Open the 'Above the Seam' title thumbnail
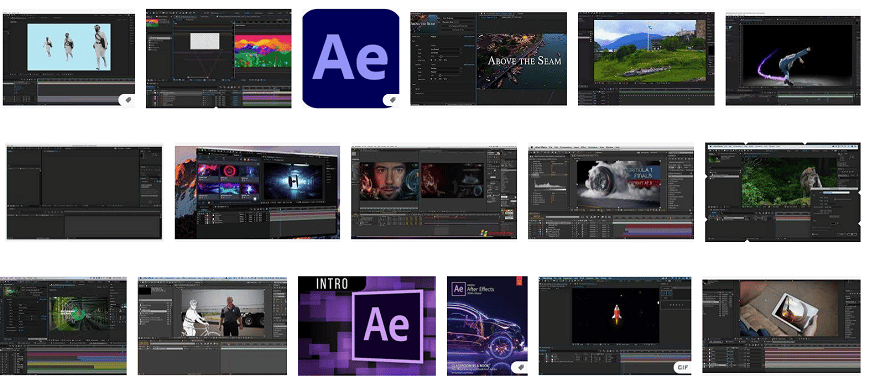The height and width of the screenshot is (384, 870). point(488,58)
